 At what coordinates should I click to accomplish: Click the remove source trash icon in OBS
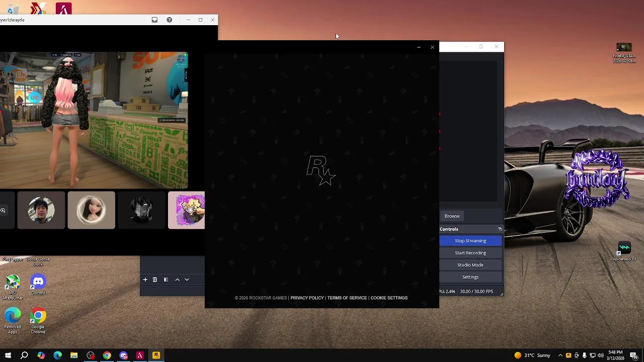[x=154, y=280]
